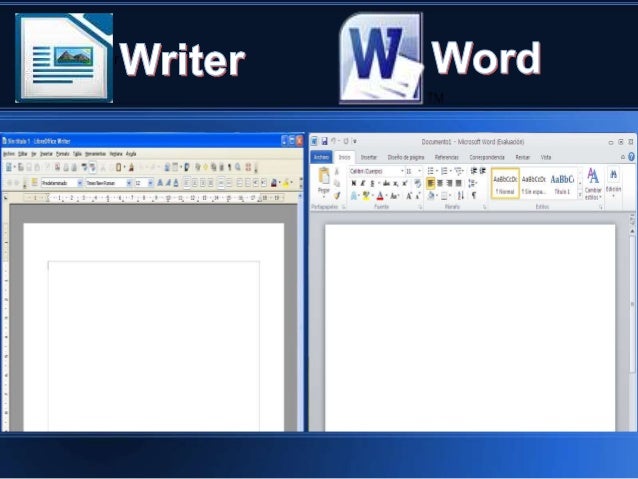Toggle Strikethrough in Word's Fuente group

pyautogui.click(x=386, y=183)
